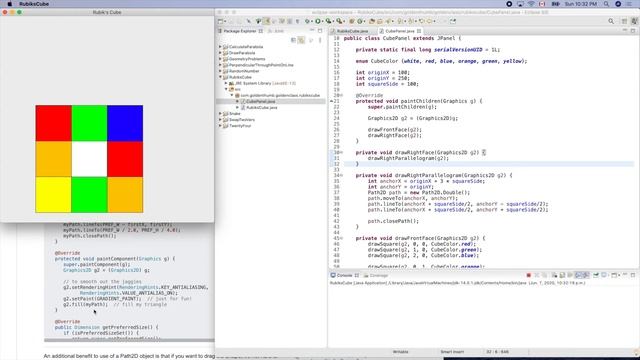The image size is (640, 360).
Task: Minimize the Package Explorer view
Action: [x=312, y=31]
